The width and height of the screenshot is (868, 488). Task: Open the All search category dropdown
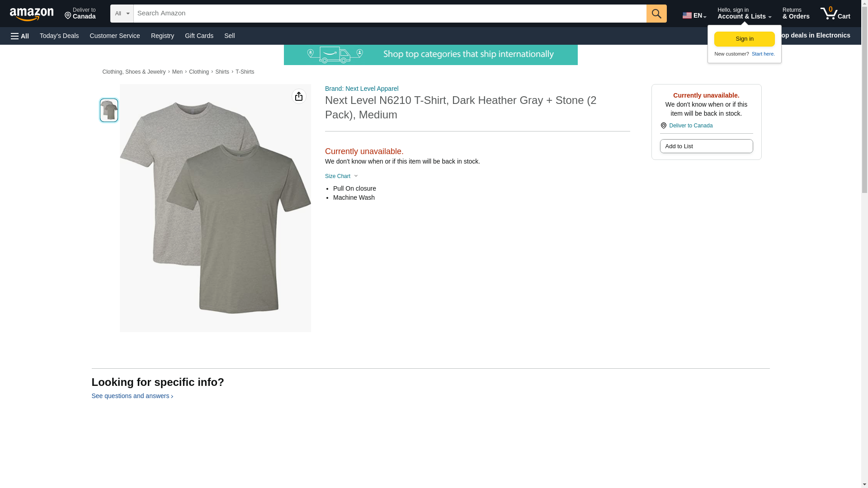[122, 14]
